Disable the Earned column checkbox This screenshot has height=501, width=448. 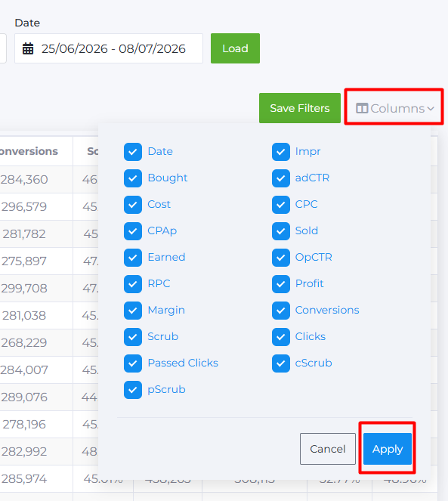click(133, 258)
